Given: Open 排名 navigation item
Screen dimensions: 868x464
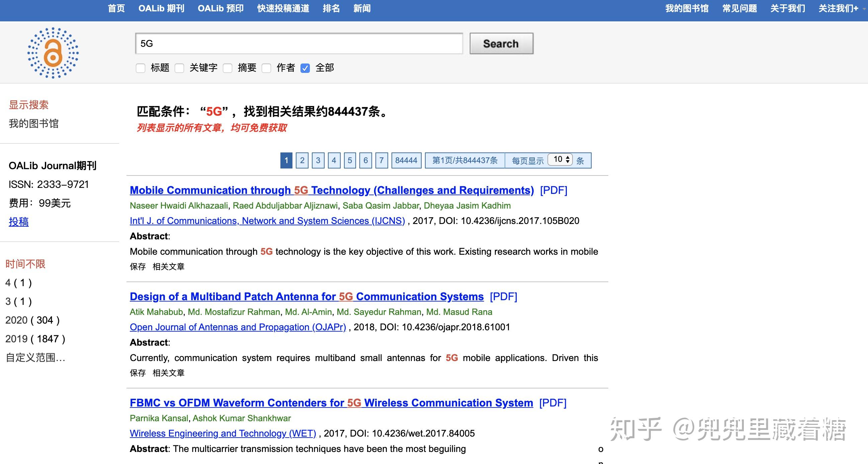Looking at the screenshot, I should coord(331,8).
